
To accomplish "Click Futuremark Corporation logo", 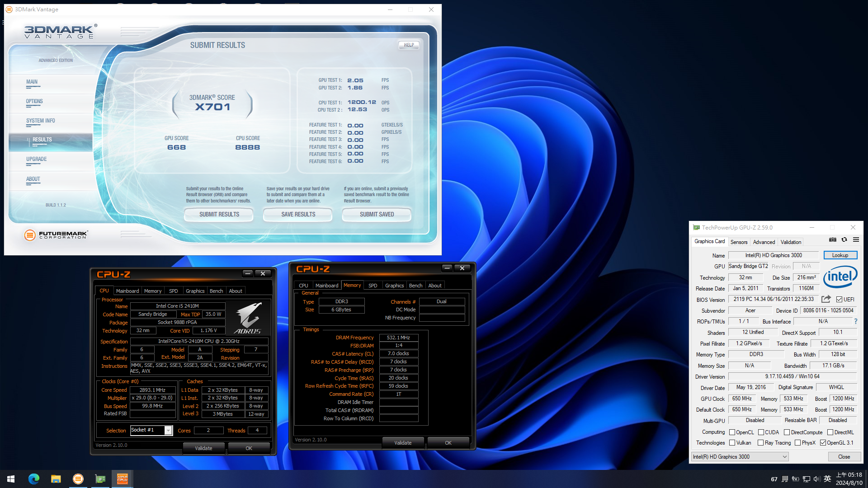I will click(x=56, y=235).
